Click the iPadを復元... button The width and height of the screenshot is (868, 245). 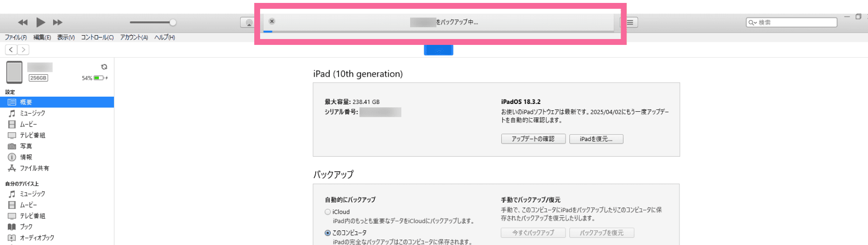pyautogui.click(x=596, y=139)
